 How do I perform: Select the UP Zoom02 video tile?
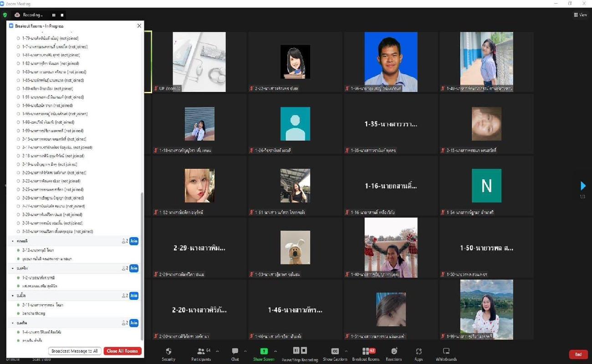(199, 61)
